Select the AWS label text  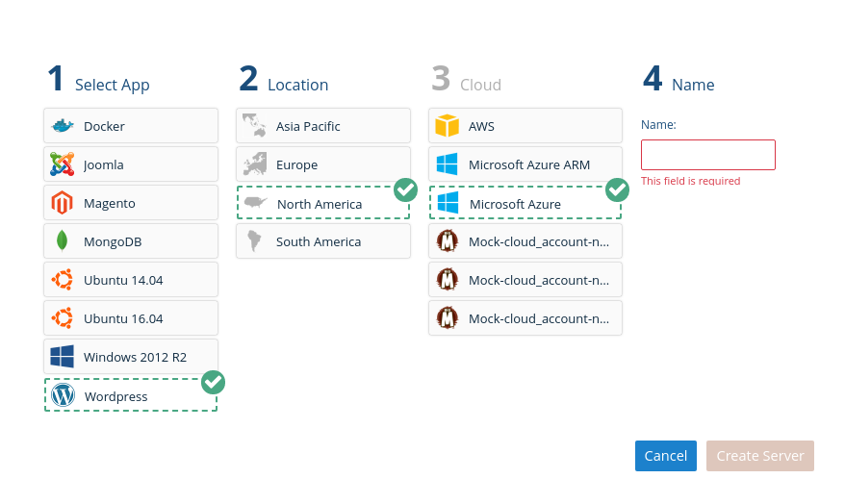tap(481, 127)
